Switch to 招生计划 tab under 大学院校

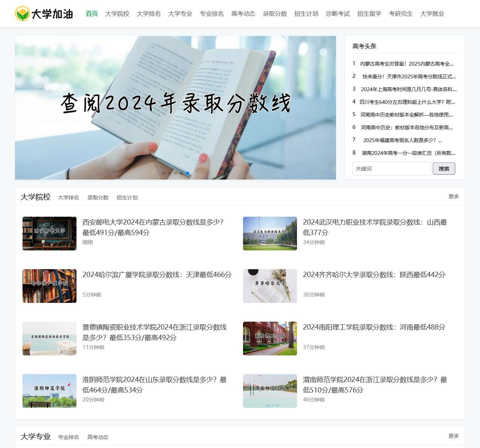[x=127, y=198]
